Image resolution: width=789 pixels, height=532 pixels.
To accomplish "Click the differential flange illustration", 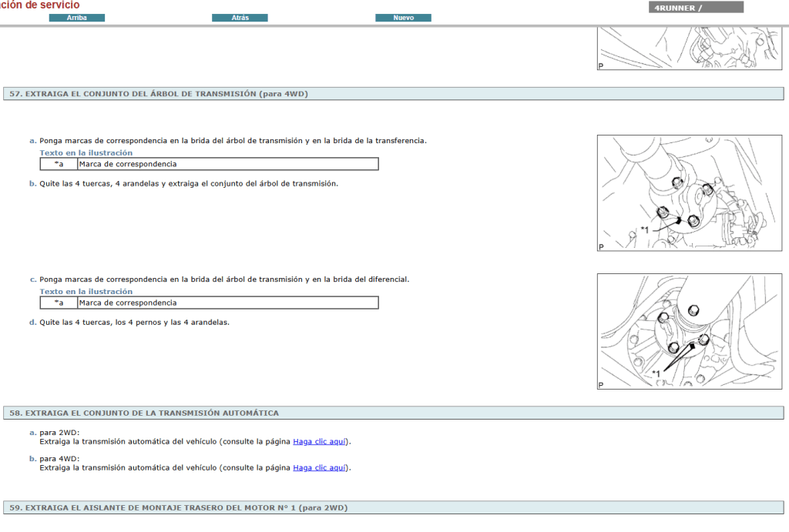I will pos(689,332).
